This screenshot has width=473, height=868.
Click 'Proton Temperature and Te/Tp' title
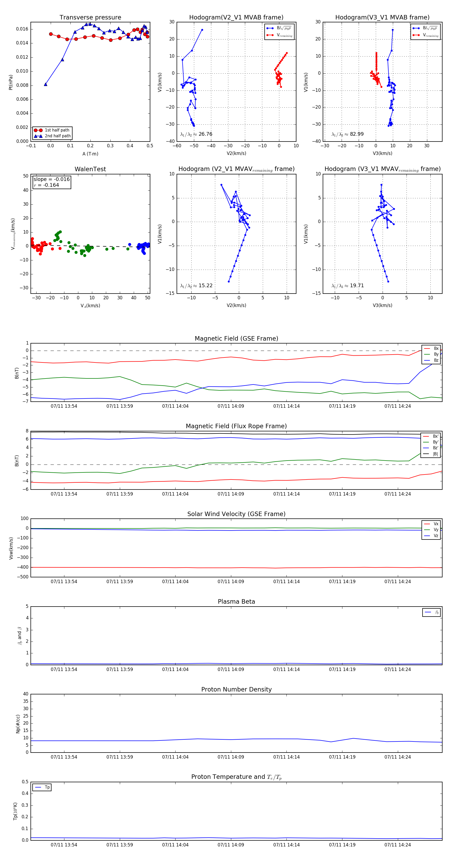pyautogui.click(x=236, y=777)
